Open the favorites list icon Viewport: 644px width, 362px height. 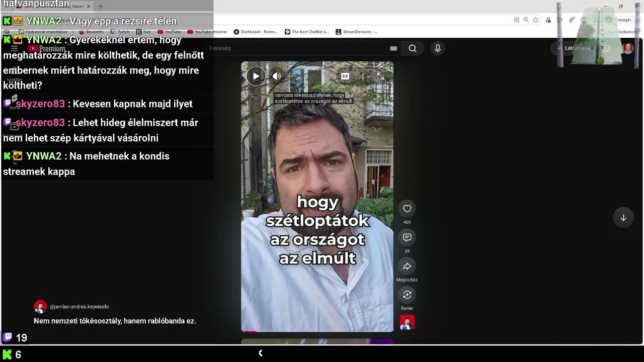[560, 20]
